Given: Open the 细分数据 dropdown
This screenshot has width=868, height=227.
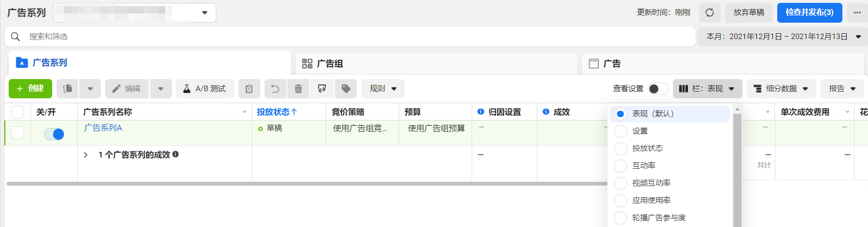Looking at the screenshot, I should coord(782,89).
